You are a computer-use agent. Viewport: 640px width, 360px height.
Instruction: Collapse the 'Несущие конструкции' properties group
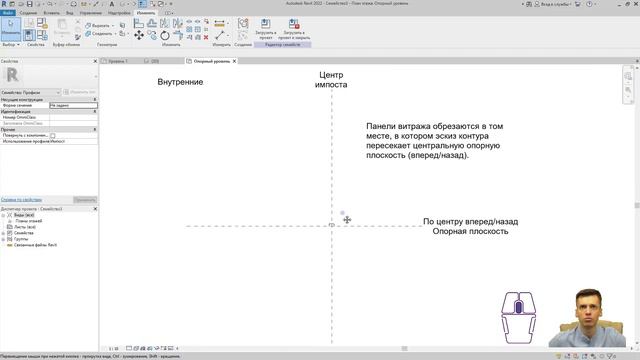coord(95,100)
